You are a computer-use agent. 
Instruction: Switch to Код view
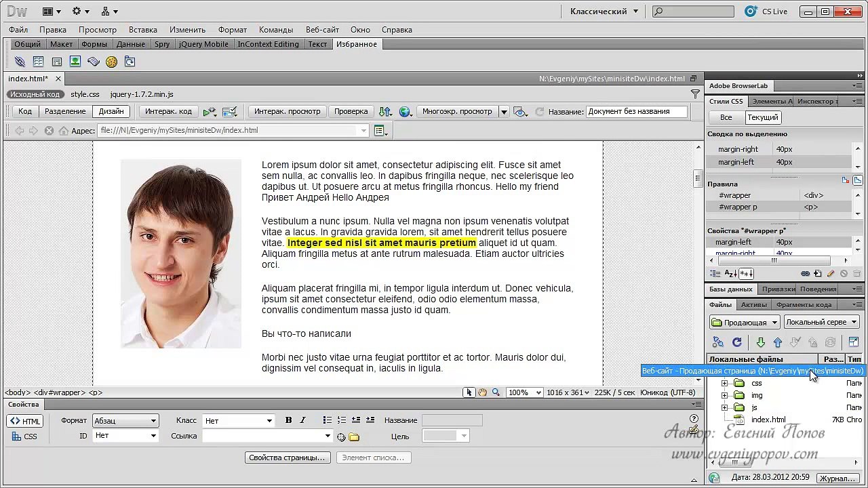point(25,111)
